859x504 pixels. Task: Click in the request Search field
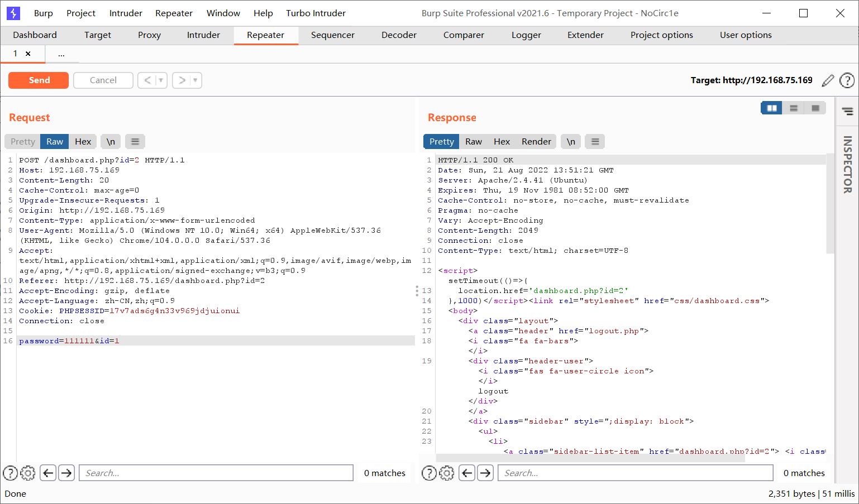[x=216, y=473]
